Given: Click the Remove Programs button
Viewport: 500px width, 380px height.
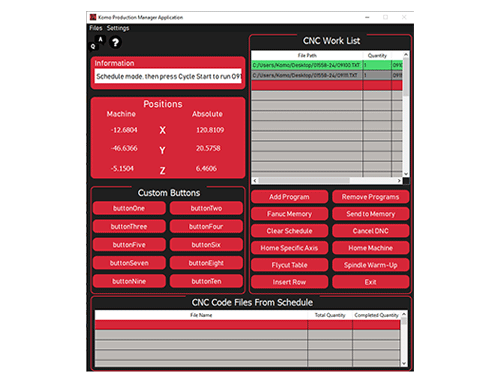Looking at the screenshot, I should (x=370, y=197).
